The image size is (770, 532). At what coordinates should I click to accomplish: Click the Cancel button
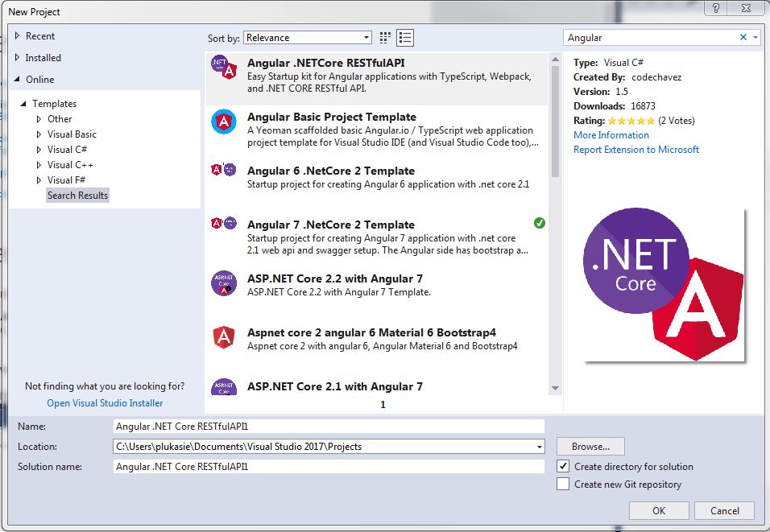[x=724, y=511]
